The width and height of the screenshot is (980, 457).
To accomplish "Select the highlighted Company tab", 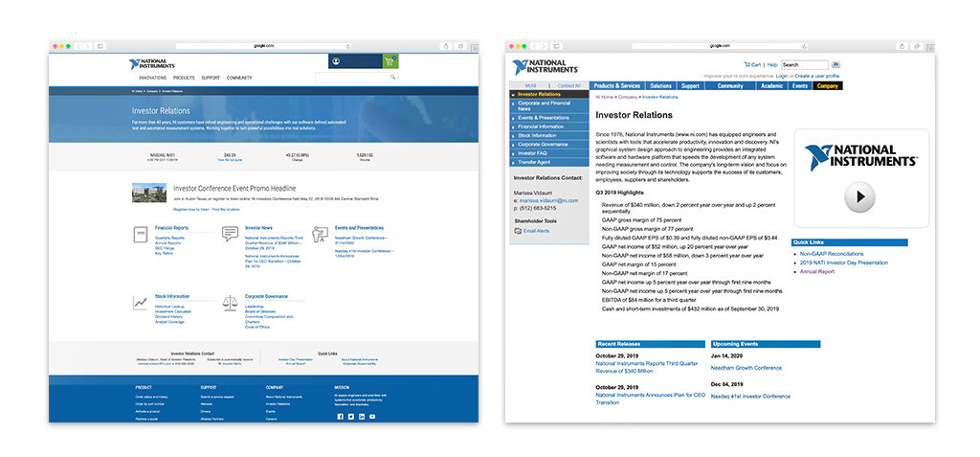I will coord(827,86).
